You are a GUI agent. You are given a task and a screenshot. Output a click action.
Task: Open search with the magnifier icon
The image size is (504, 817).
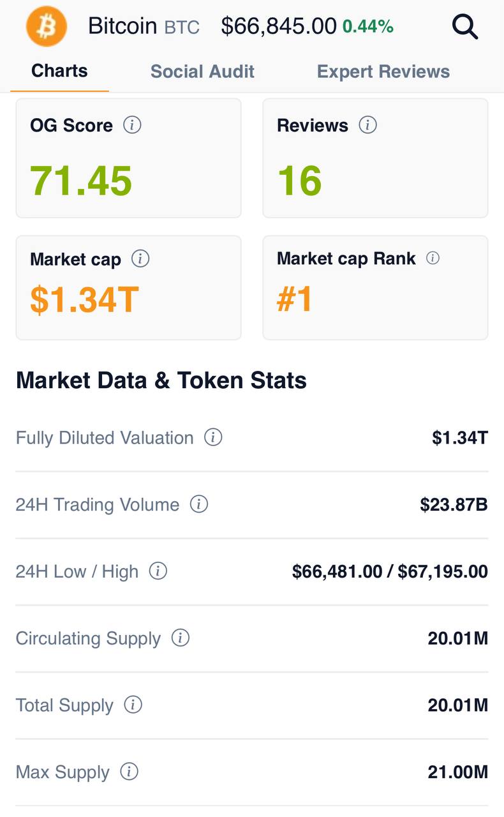[464, 27]
